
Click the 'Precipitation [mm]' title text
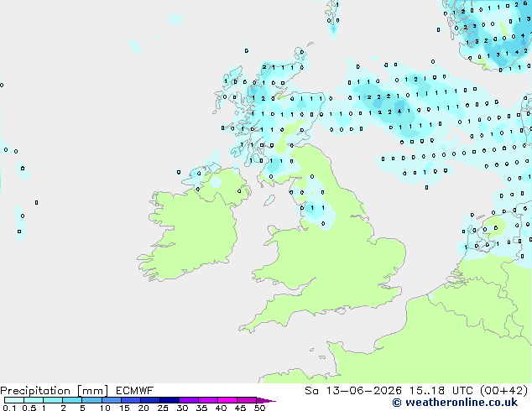click(54, 391)
